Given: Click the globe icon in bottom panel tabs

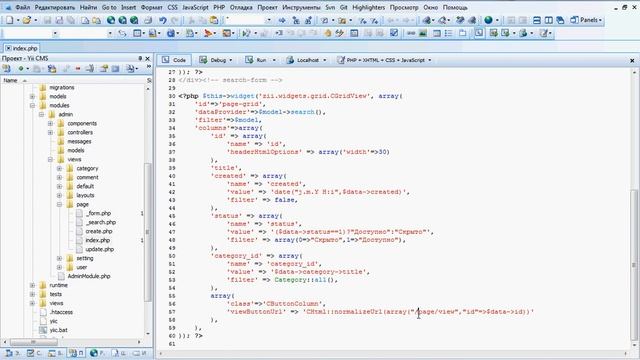Looking at the screenshot, I should pos(93,353).
